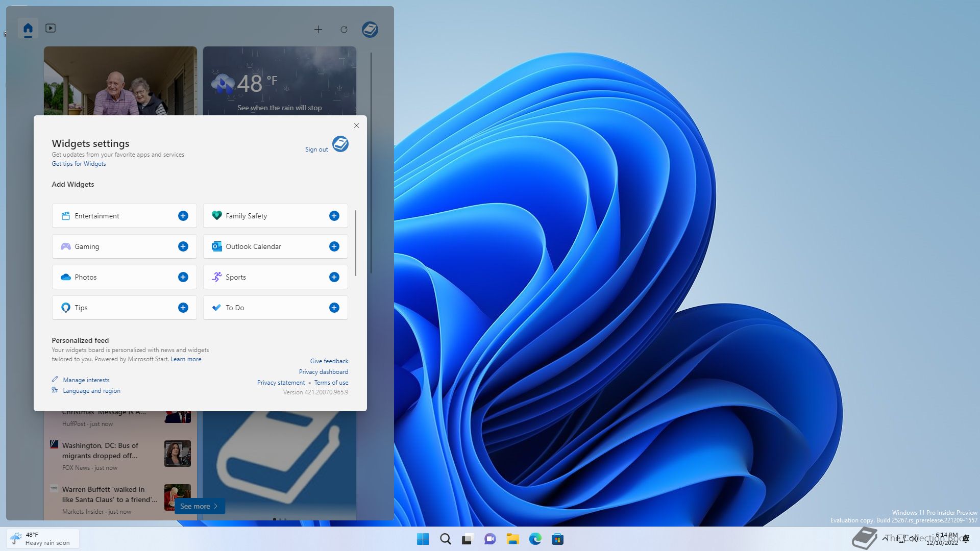Viewport: 980px width, 551px height.
Task: Add the Family Safety widget via plus icon
Action: 334,216
